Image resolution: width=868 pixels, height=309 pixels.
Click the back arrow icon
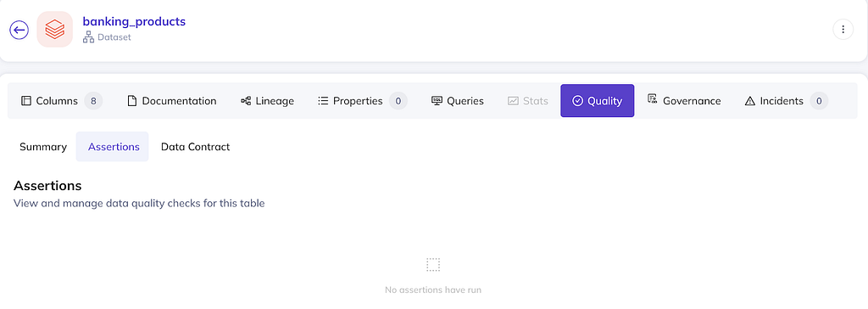point(19,30)
